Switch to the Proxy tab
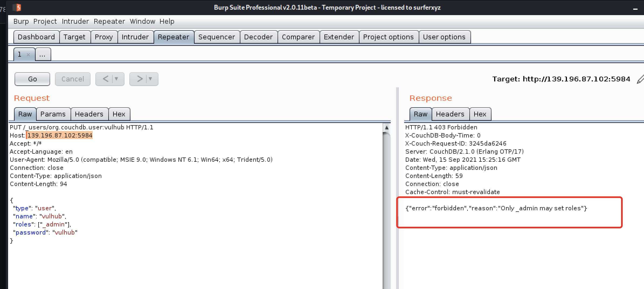 (x=104, y=37)
